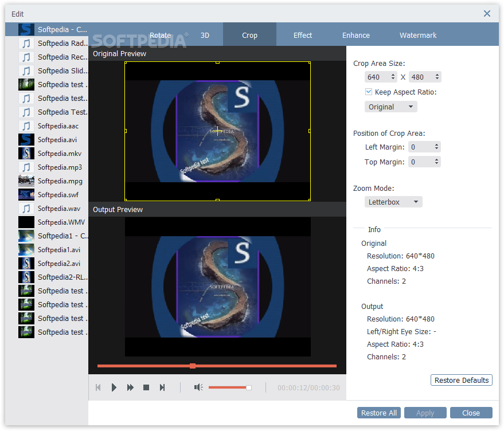The height and width of the screenshot is (431, 504).
Task: Step to the next frame
Action: click(x=162, y=387)
